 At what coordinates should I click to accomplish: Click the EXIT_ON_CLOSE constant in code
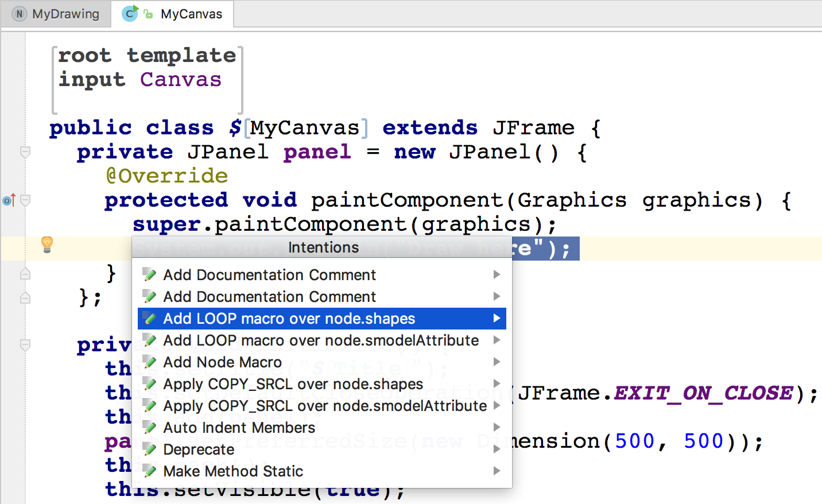point(703,393)
